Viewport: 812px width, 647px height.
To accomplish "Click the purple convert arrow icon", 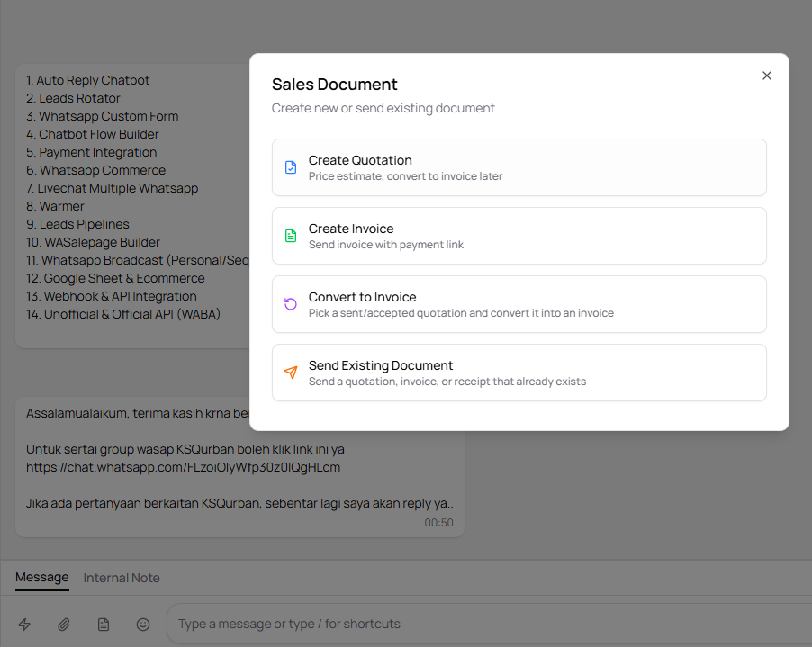I will point(291,304).
